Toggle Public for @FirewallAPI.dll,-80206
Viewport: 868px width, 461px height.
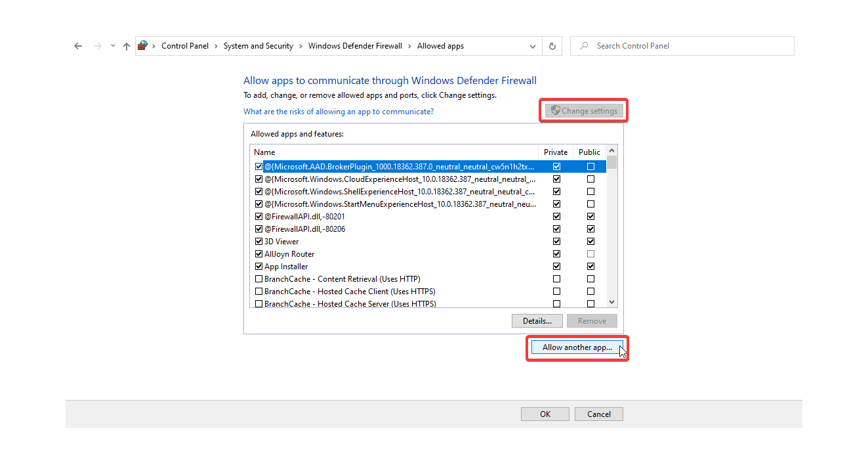[590, 229]
